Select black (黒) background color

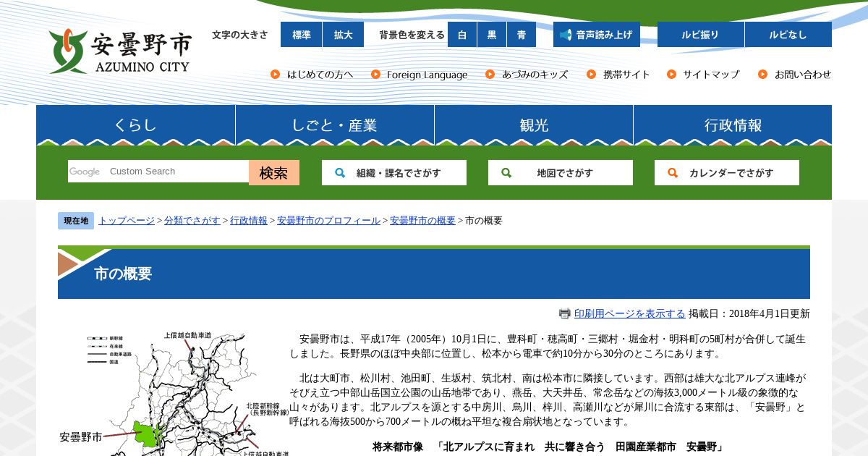(x=492, y=35)
